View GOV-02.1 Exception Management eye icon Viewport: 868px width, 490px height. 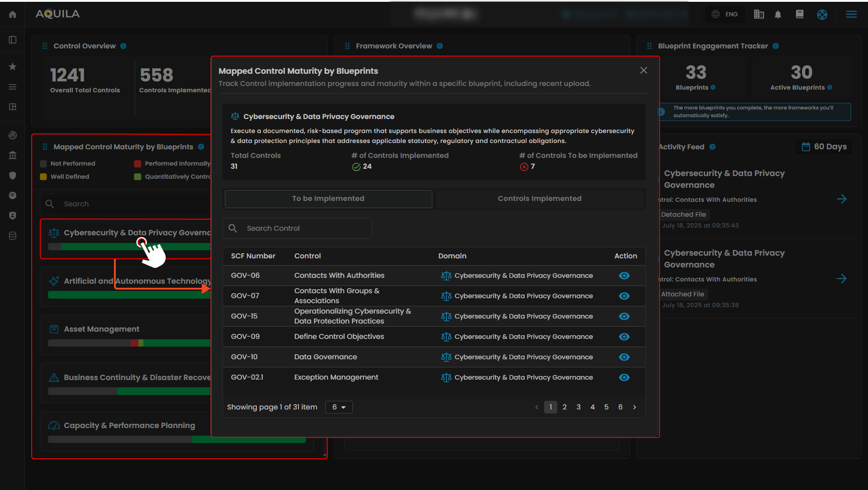tap(624, 377)
